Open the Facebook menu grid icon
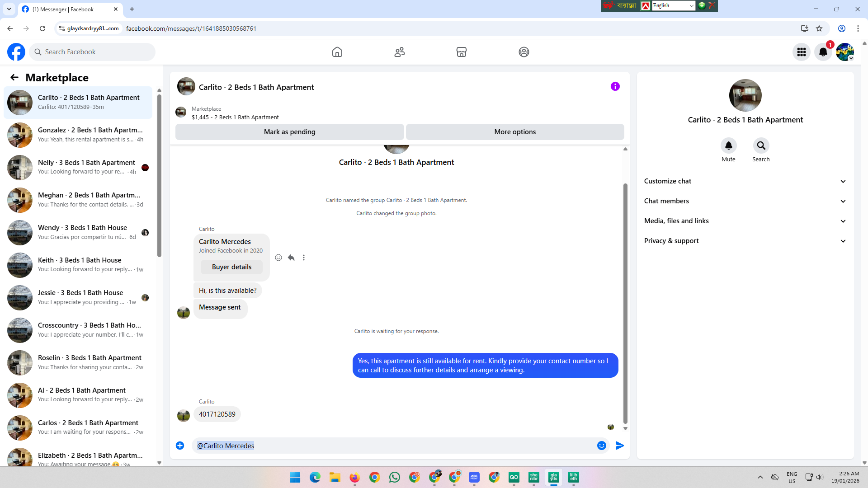 [x=802, y=52]
